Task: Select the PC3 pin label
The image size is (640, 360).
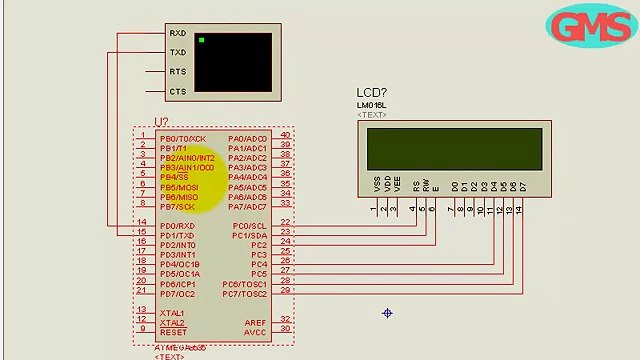Action: [259, 255]
